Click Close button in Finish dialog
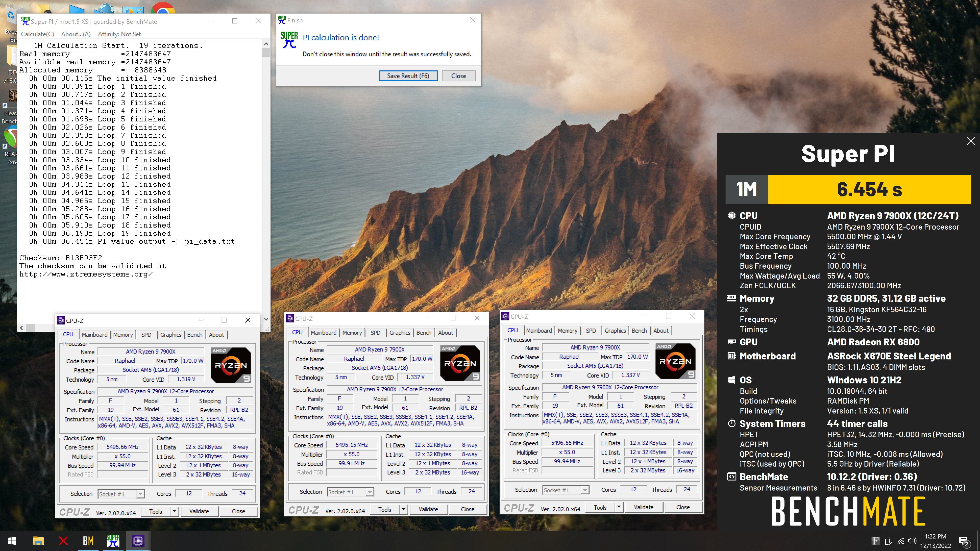 tap(458, 76)
